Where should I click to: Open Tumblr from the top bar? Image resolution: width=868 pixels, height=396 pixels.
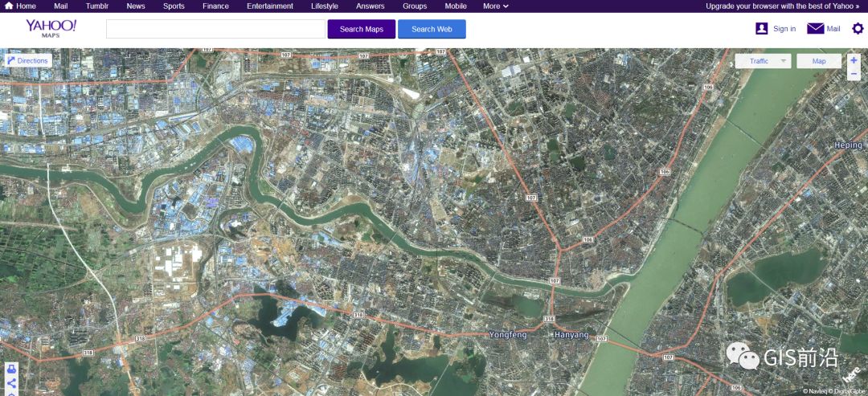click(x=97, y=6)
